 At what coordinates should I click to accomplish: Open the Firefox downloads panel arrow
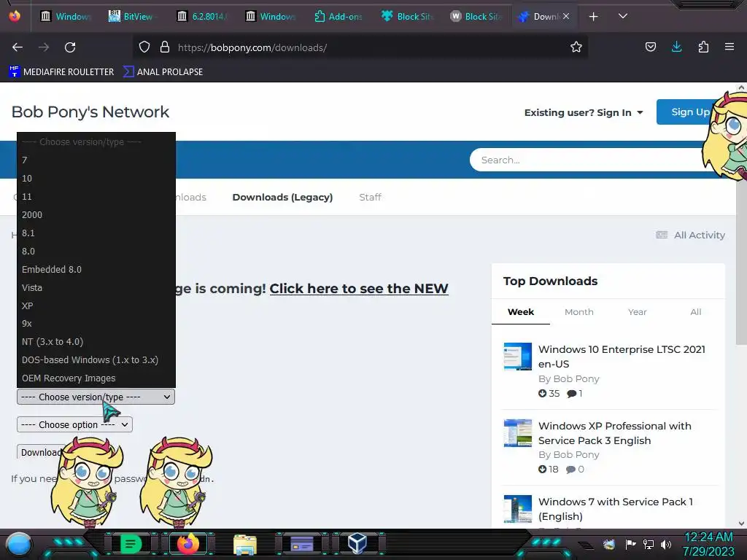tap(676, 47)
